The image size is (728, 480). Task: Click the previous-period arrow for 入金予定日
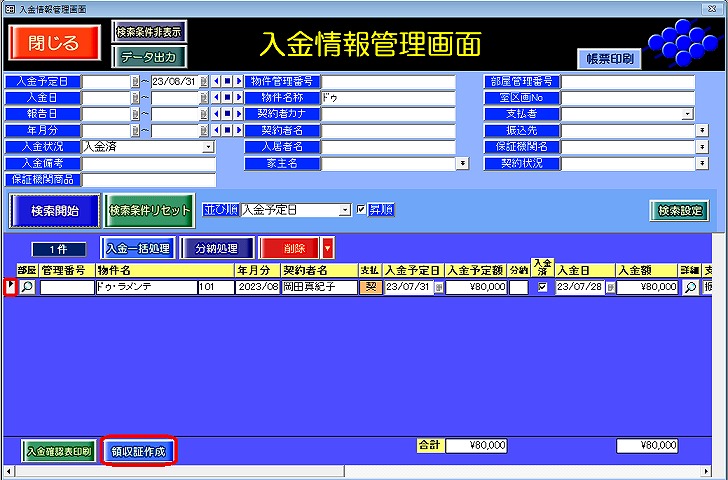click(x=215, y=82)
